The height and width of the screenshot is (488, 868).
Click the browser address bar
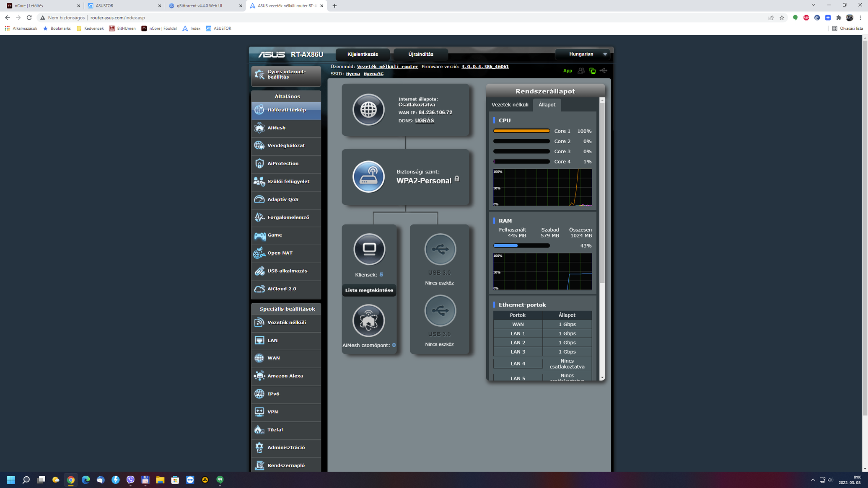(402, 18)
